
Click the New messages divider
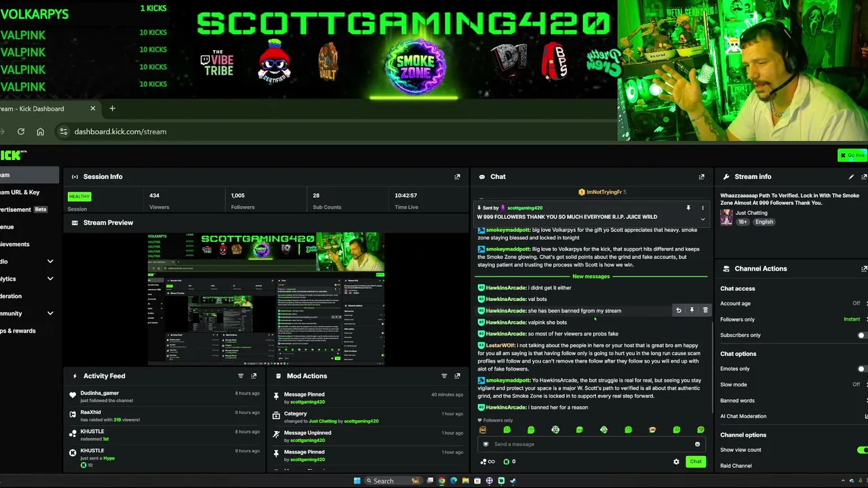pyautogui.click(x=591, y=277)
